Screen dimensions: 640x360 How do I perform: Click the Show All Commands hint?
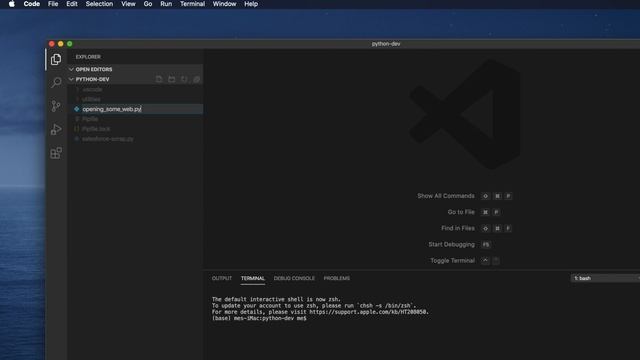446,196
